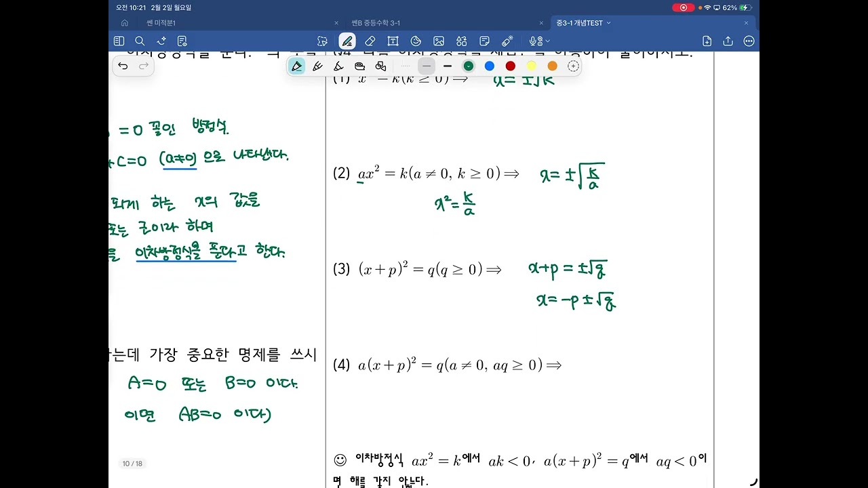868x488 pixels.
Task: Select the Image insert tool
Action: [439, 41]
